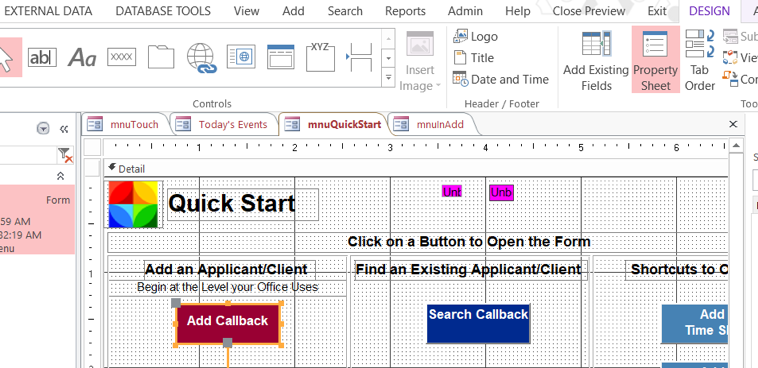
Task: Open the Help menu
Action: (x=517, y=11)
